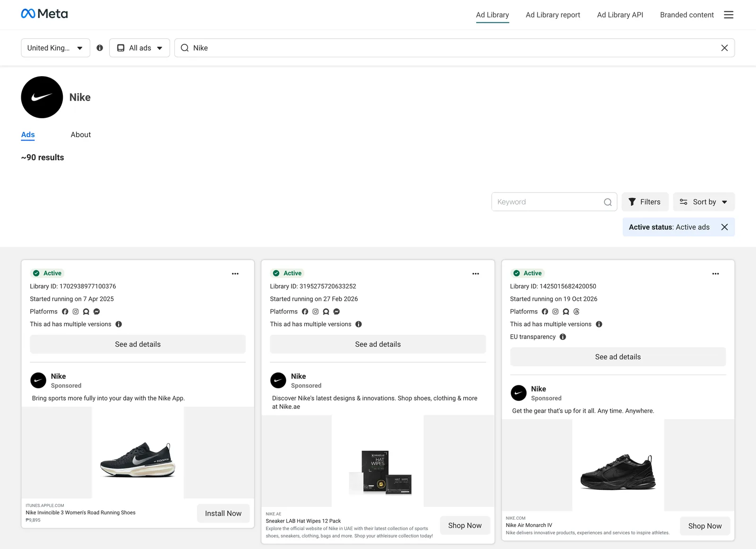This screenshot has width=756, height=549.
Task: Open Sneaker LAB Hat Wipes image
Action: [x=378, y=461]
